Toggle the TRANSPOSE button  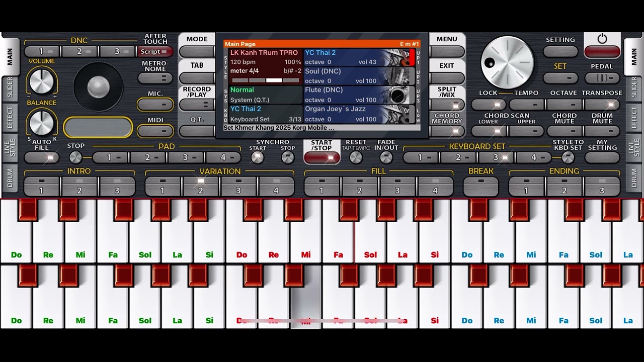point(602,105)
